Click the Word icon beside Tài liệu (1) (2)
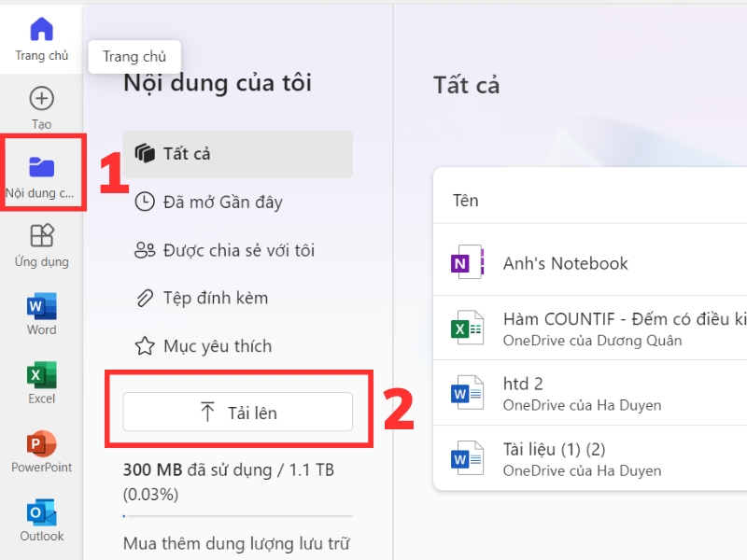 pyautogui.click(x=468, y=458)
